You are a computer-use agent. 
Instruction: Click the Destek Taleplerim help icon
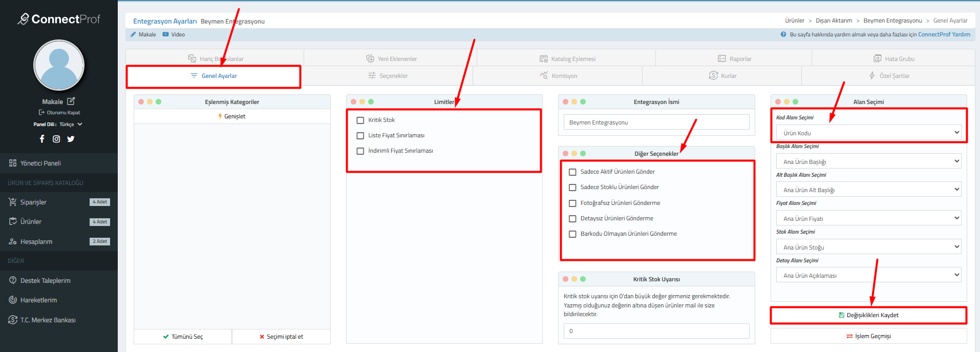[13, 280]
